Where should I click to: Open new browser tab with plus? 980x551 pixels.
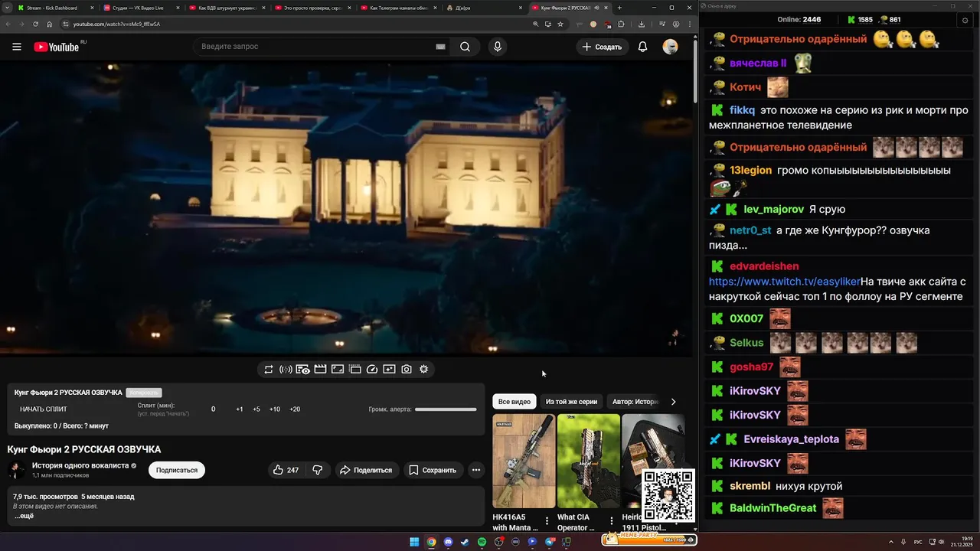[x=619, y=8]
